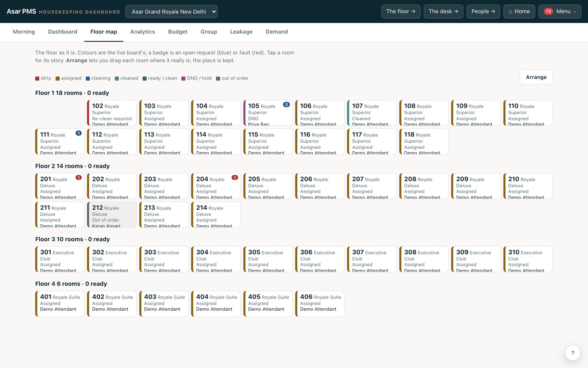This screenshot has height=368, width=588.
Task: Click The floor navigation button
Action: tap(401, 11)
